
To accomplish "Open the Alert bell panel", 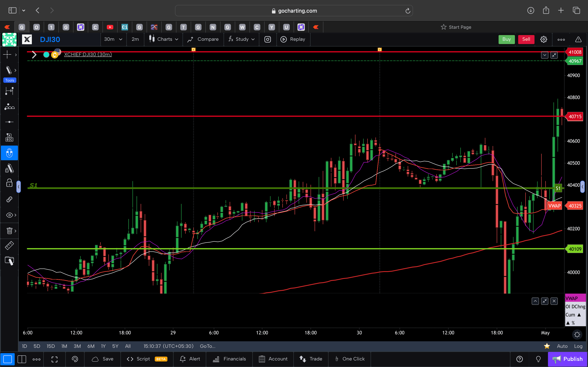I will coord(190,359).
